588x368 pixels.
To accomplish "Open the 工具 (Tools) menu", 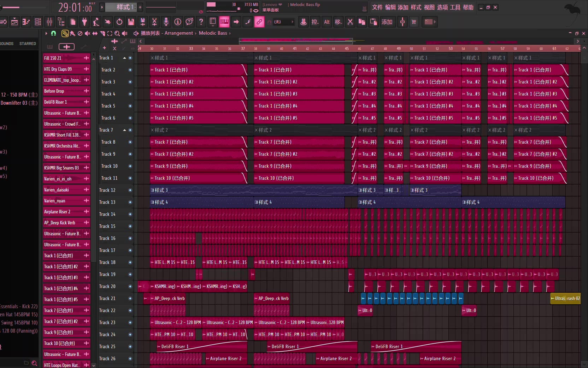I will pos(455,7).
